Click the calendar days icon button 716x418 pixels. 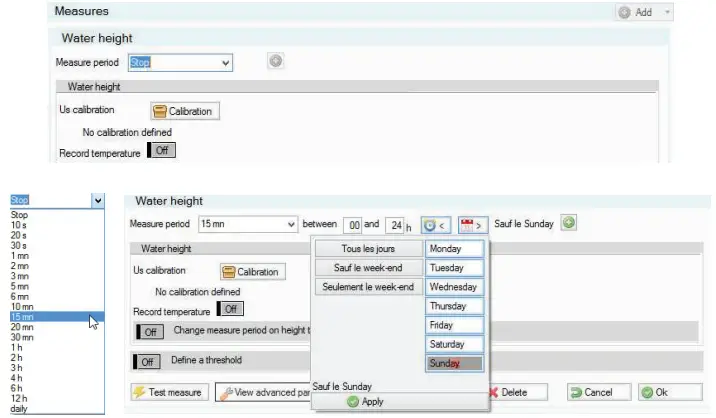(473, 225)
